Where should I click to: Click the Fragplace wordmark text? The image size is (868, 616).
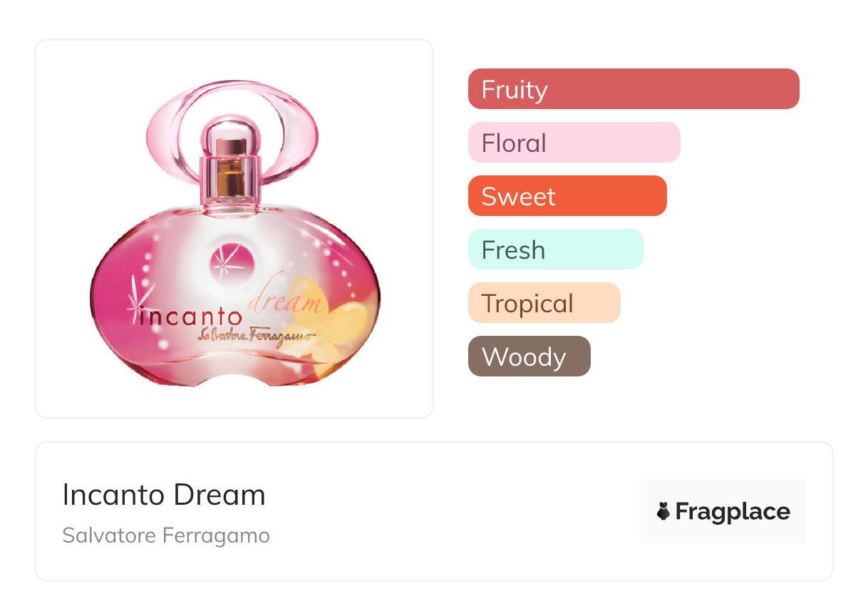point(733,511)
